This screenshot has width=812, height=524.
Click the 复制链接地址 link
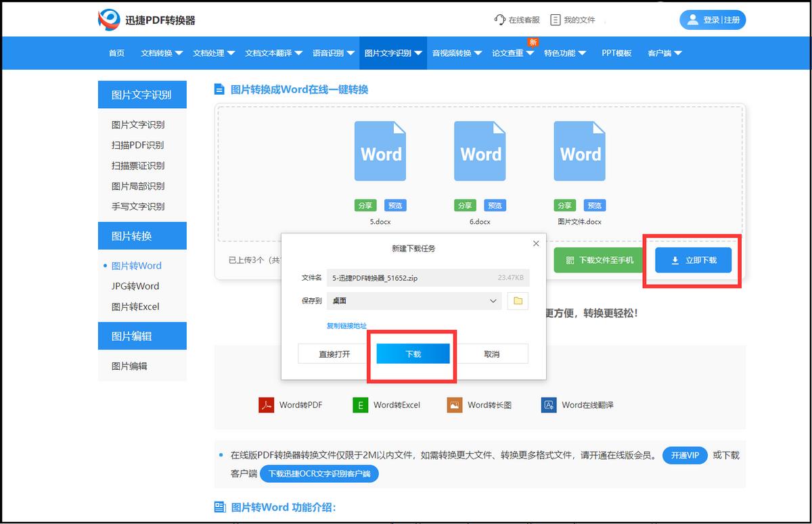pos(347,325)
